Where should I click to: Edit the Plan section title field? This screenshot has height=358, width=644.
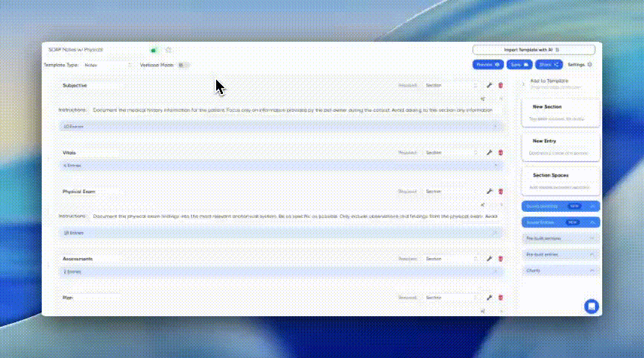90,298
